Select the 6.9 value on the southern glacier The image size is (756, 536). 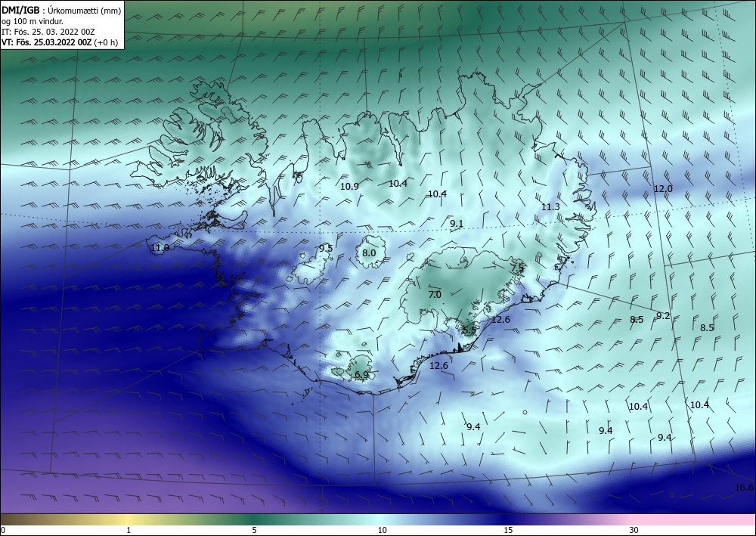[361, 374]
